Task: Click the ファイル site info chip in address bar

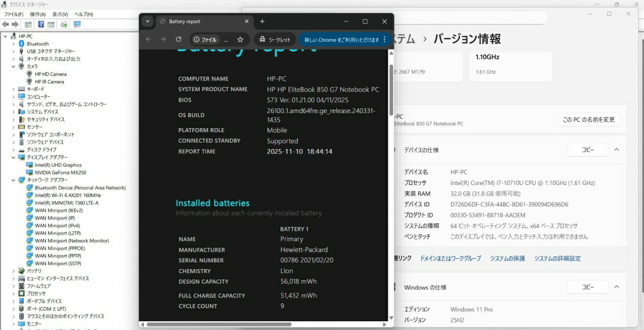Action: pos(204,39)
